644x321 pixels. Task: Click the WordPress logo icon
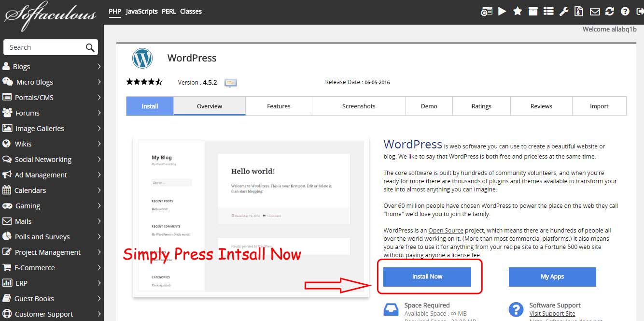142,58
